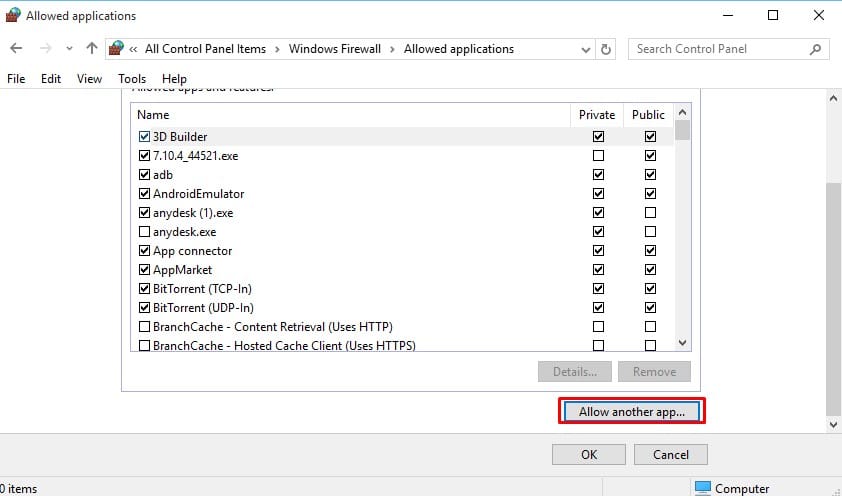Click the Public column header
The width and height of the screenshot is (842, 496).
648,115
